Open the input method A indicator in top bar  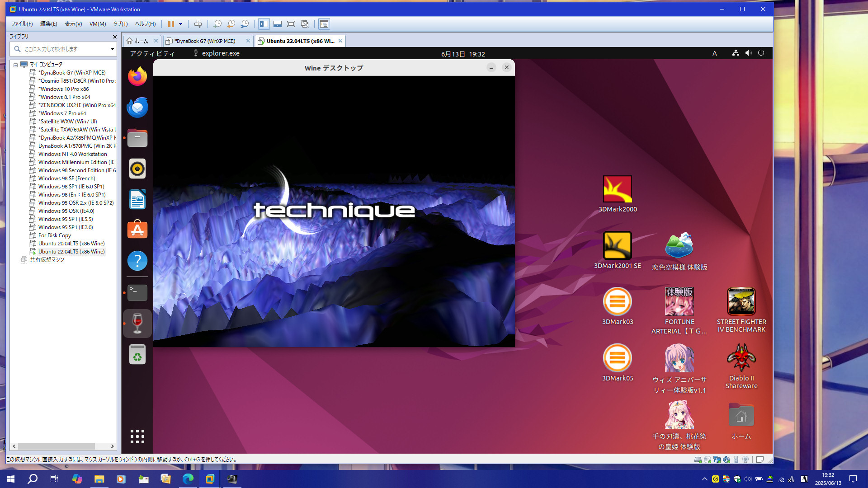715,53
